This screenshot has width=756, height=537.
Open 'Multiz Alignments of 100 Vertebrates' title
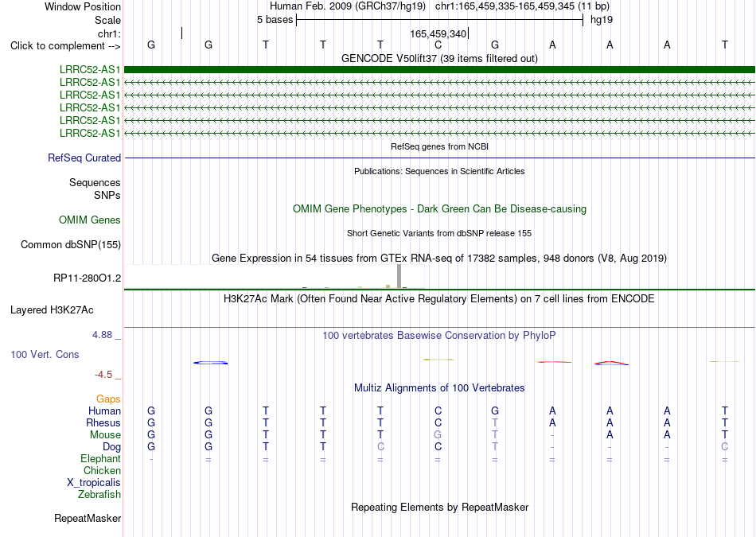click(439, 388)
